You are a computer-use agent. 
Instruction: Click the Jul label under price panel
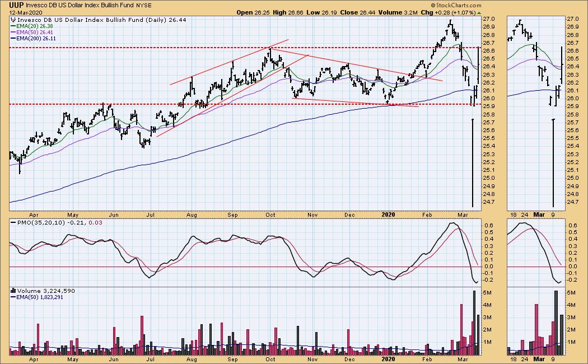(151, 215)
